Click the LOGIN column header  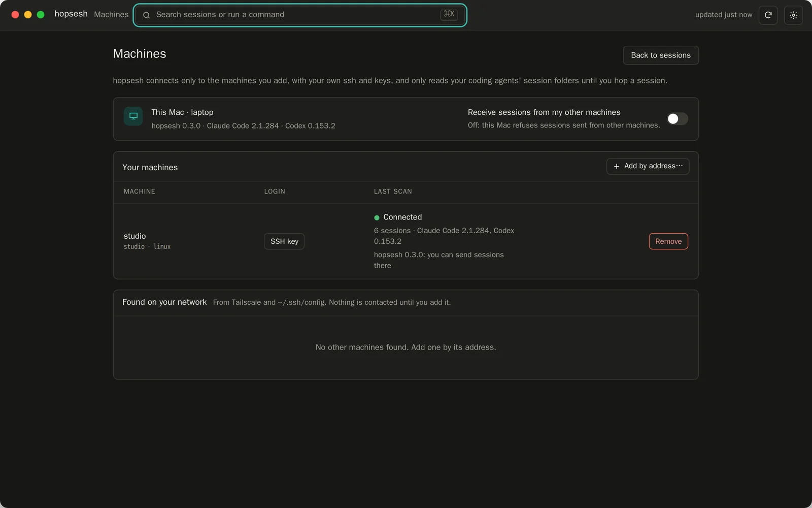tap(275, 192)
